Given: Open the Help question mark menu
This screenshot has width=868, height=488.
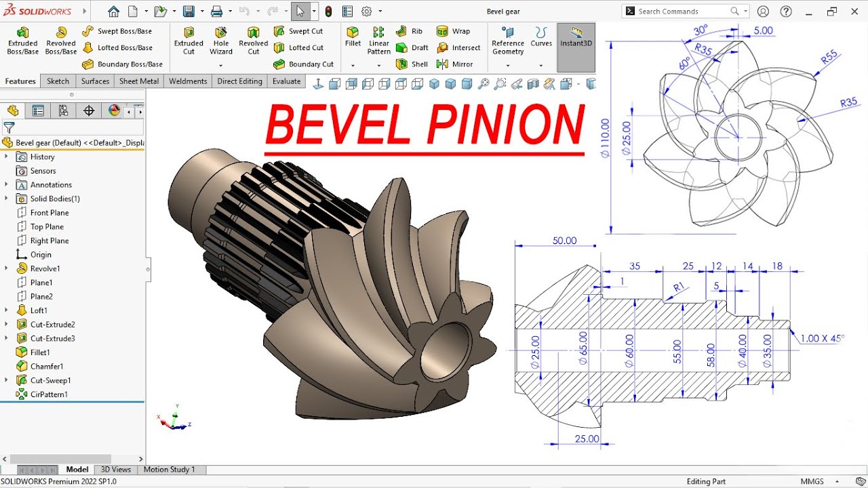Looking at the screenshot, I should [785, 12].
